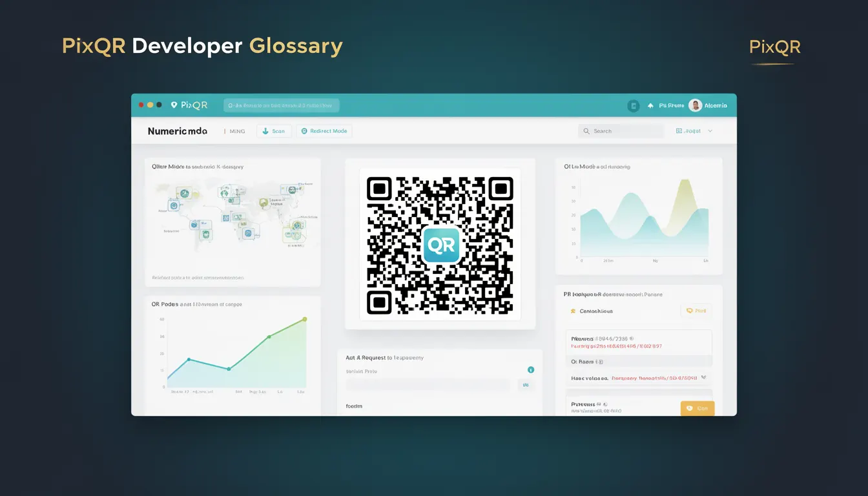Click the Redirect Mode button
This screenshot has height=496, width=868.
point(324,131)
